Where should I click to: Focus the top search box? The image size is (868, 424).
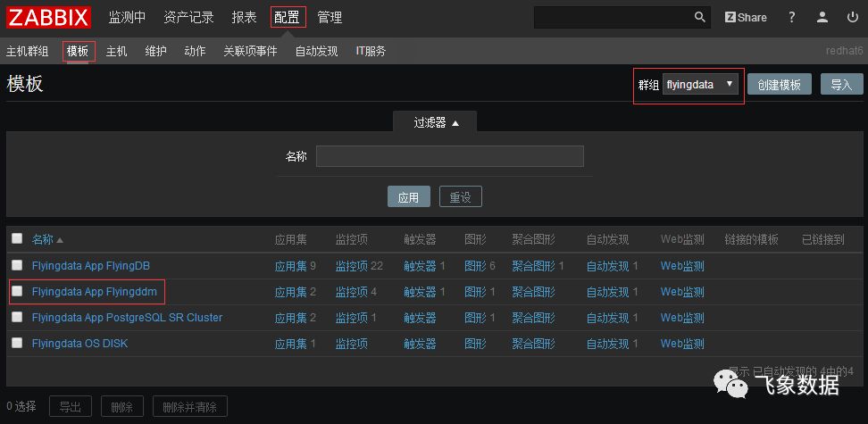(x=613, y=17)
